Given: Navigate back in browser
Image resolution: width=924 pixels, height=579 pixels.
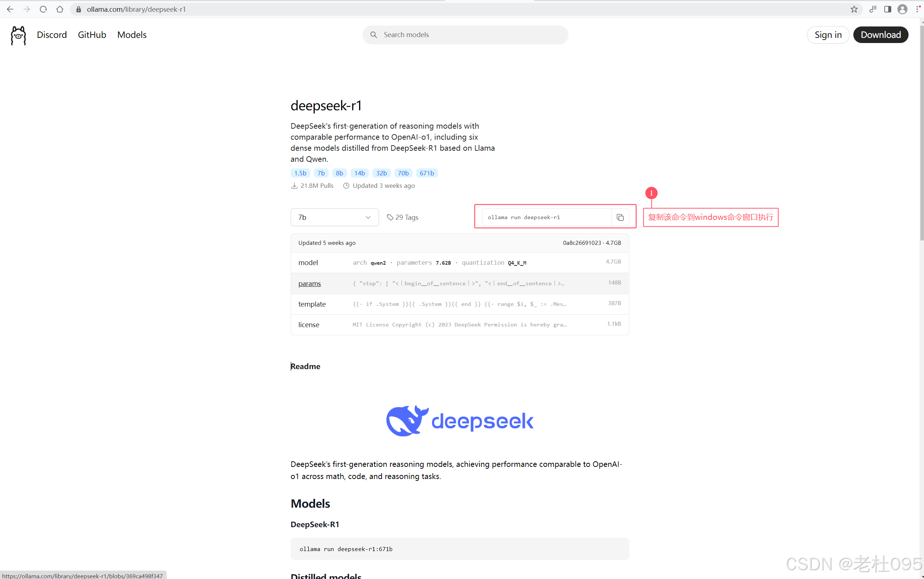Looking at the screenshot, I should tap(10, 9).
